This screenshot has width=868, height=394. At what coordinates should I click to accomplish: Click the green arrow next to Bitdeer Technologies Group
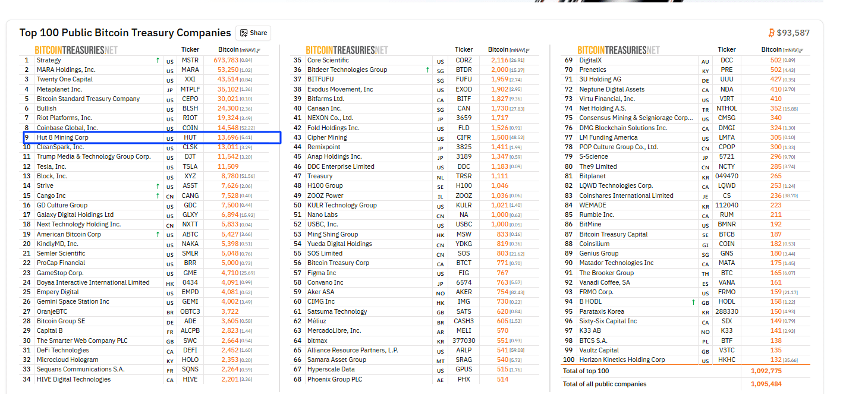[428, 70]
